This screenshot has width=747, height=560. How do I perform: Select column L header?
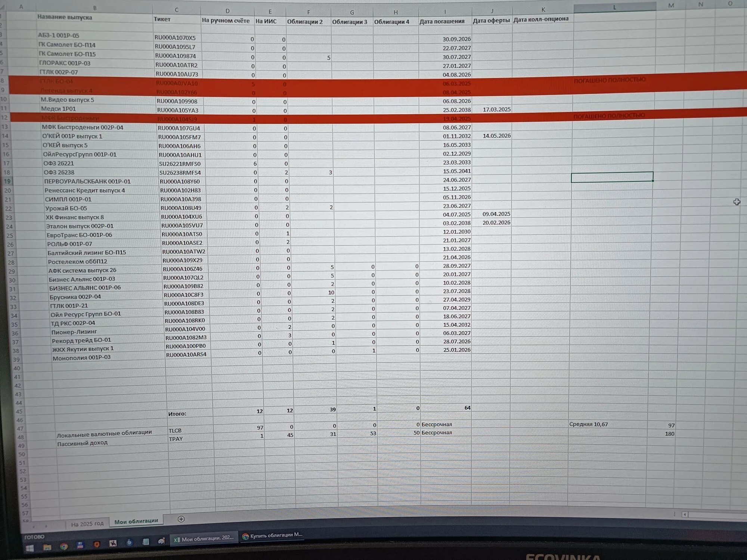point(614,7)
